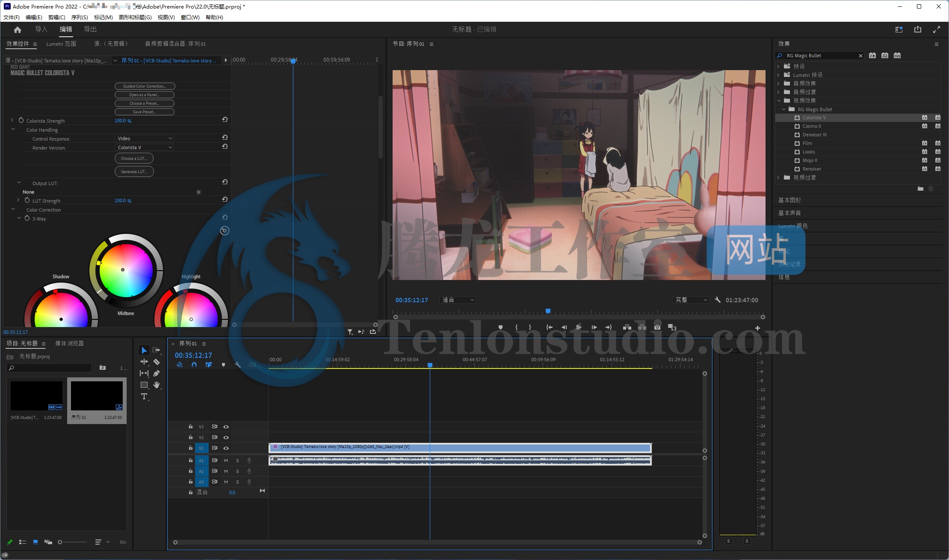Switch to the 导出 workspace tab
This screenshot has height=560, width=949.
click(x=90, y=29)
